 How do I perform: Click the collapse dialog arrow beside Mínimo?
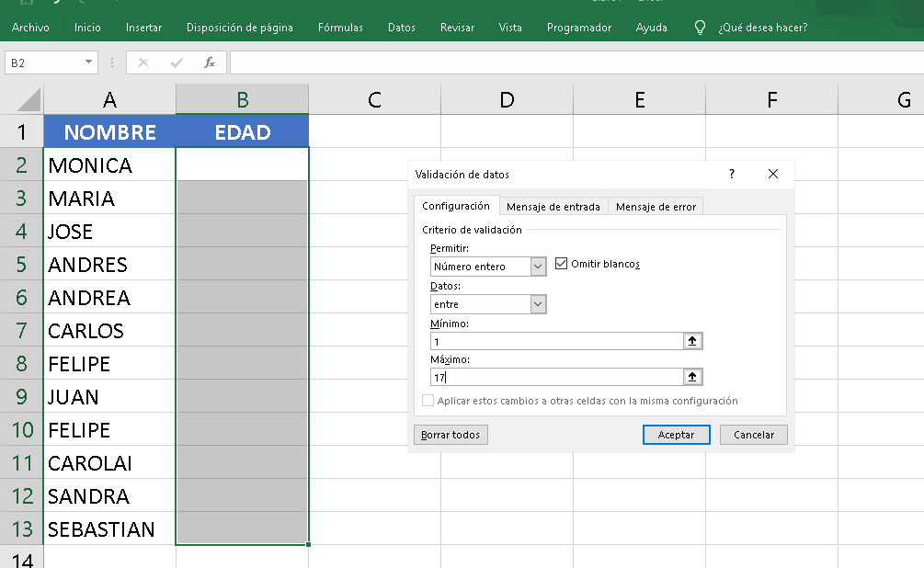692,340
